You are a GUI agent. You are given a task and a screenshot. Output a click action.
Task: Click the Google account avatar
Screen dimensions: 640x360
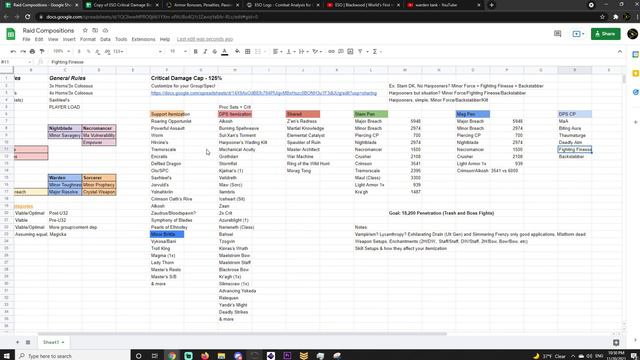[632, 34]
